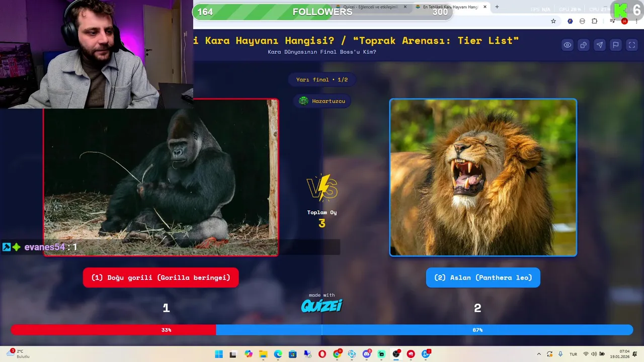Toggle the fullscreen icon in quiz header
The image size is (644, 362).
point(632,45)
